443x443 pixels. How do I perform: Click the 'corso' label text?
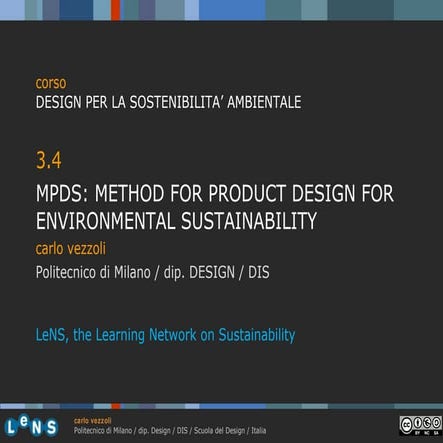51,83
